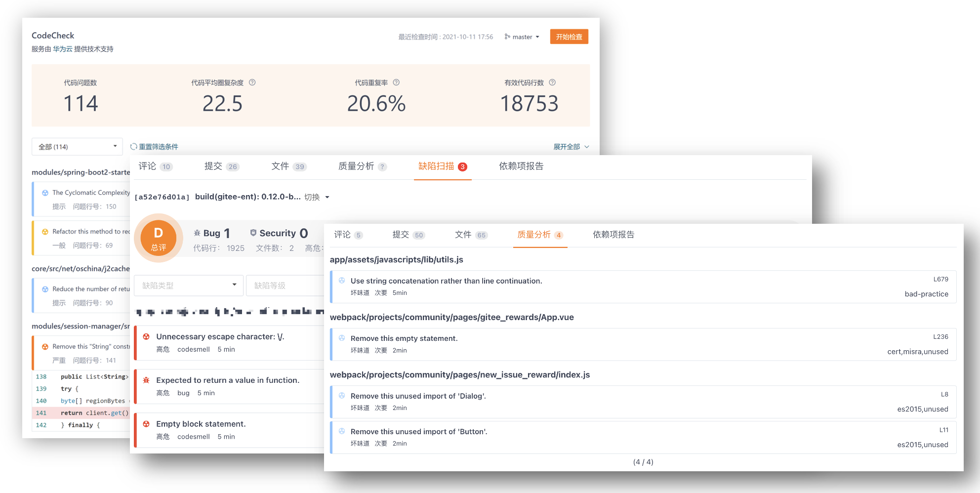Click the refresh icon before 重置筛选条件

coord(133,146)
